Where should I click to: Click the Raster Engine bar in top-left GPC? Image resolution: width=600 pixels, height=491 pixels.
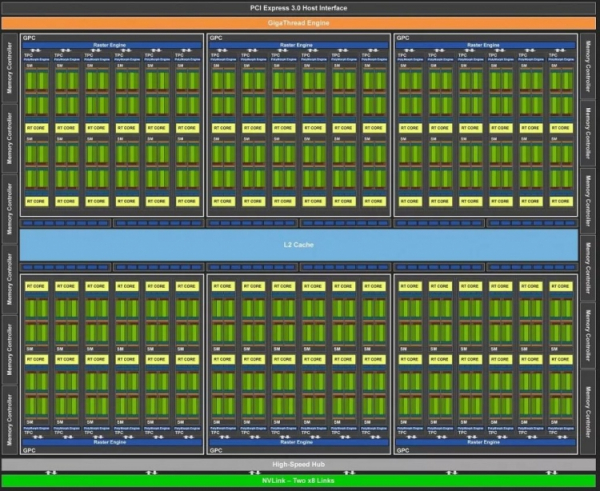[110, 46]
